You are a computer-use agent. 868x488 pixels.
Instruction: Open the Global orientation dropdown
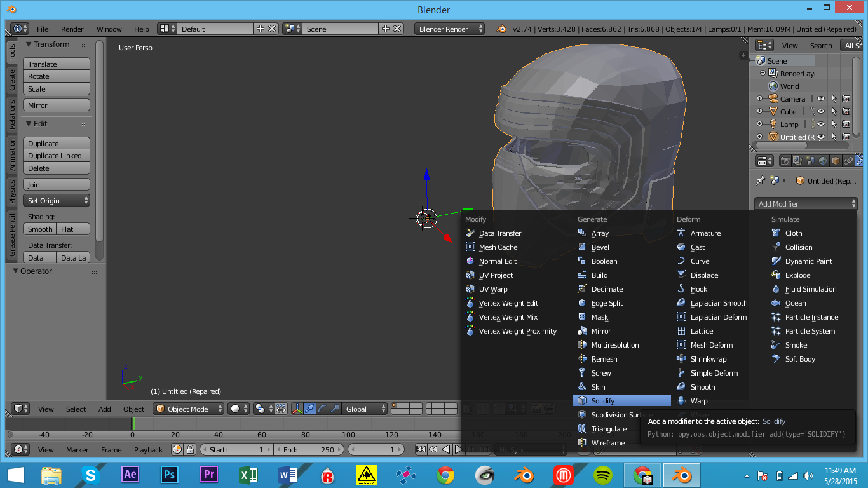click(x=365, y=409)
